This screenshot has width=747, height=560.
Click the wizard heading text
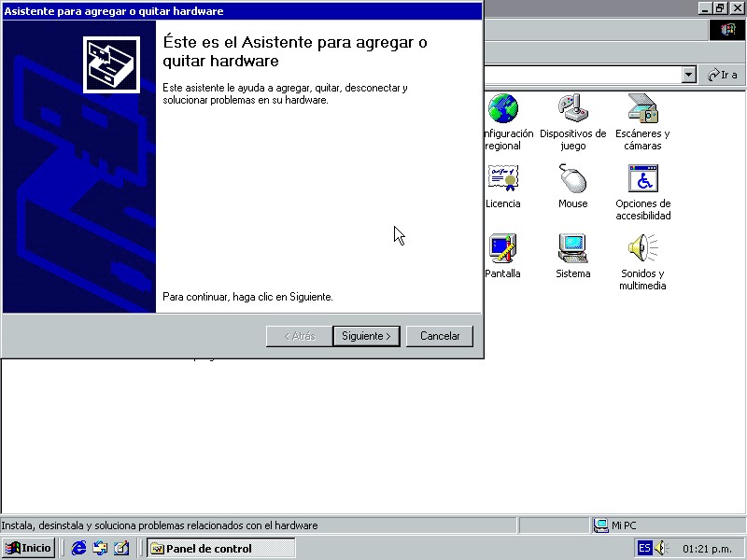coord(295,51)
